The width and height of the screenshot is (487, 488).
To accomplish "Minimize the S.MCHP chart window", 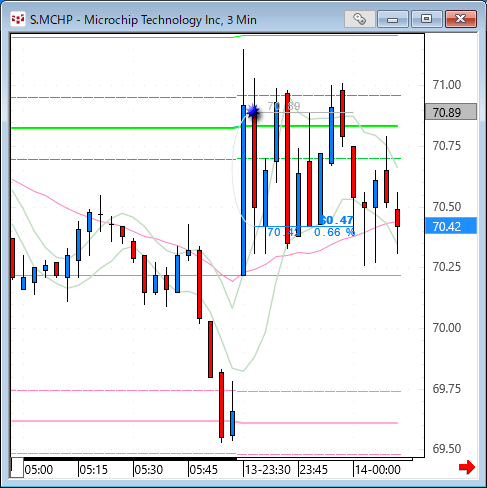I will pos(393,19).
